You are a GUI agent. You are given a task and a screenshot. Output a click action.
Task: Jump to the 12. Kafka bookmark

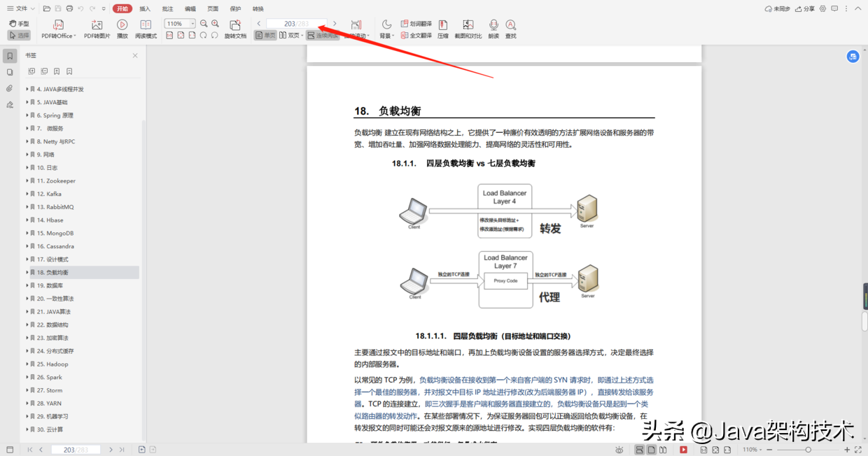(x=49, y=194)
